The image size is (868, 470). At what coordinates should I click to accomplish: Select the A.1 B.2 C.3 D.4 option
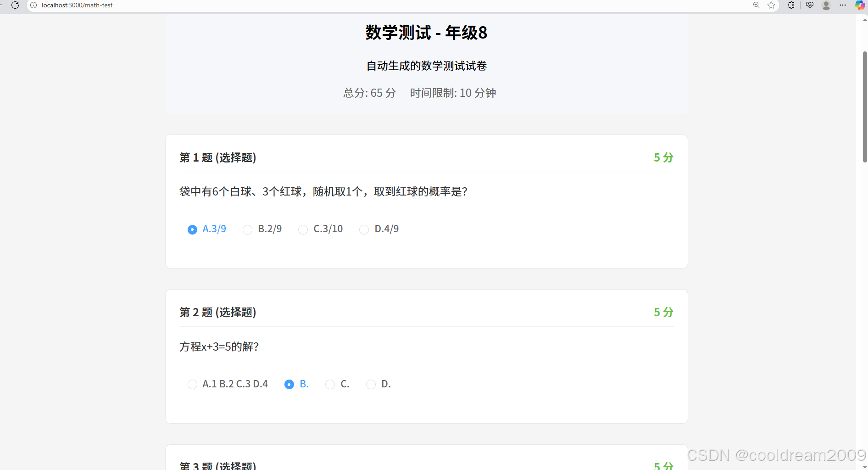[228, 384]
